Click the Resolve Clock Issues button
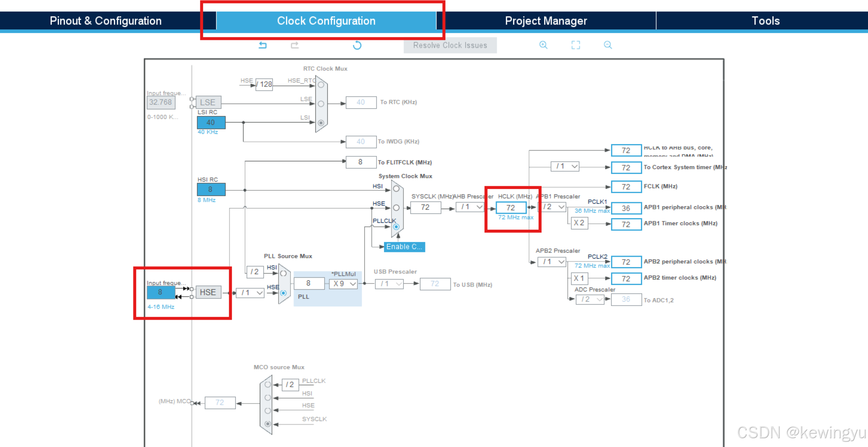Image resolution: width=868 pixels, height=447 pixels. (450, 45)
